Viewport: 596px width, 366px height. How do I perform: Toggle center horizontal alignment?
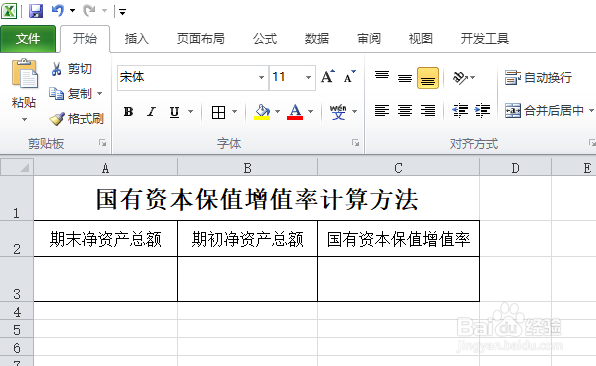405,111
